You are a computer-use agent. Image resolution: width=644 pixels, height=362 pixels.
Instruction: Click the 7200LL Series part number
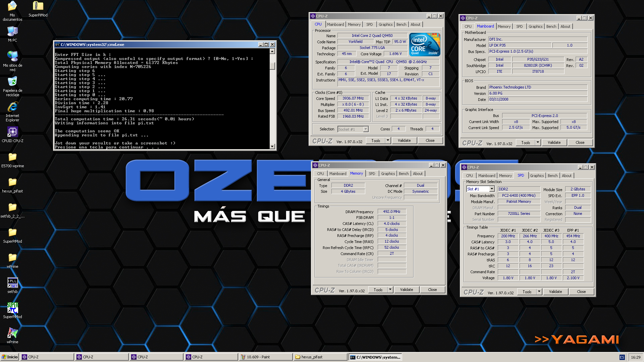519,214
